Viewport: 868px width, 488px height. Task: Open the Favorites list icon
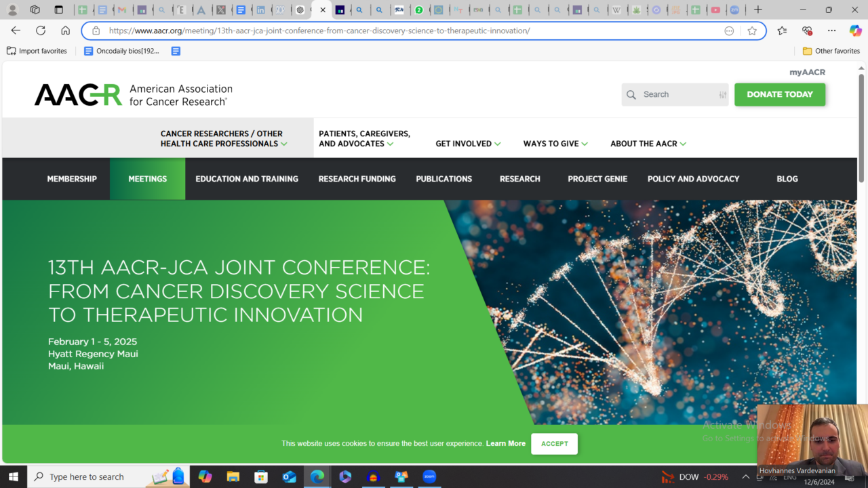tap(782, 30)
